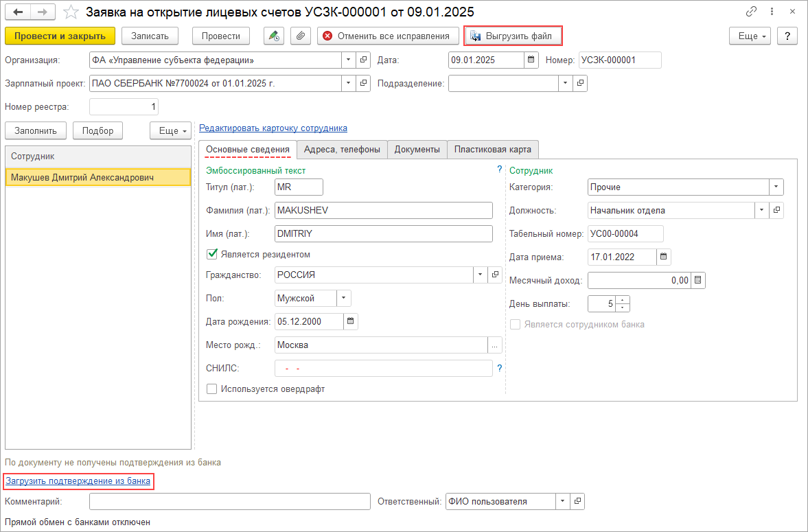Expand the Организация dropdown list
This screenshot has width=808, height=532.
pyautogui.click(x=349, y=60)
